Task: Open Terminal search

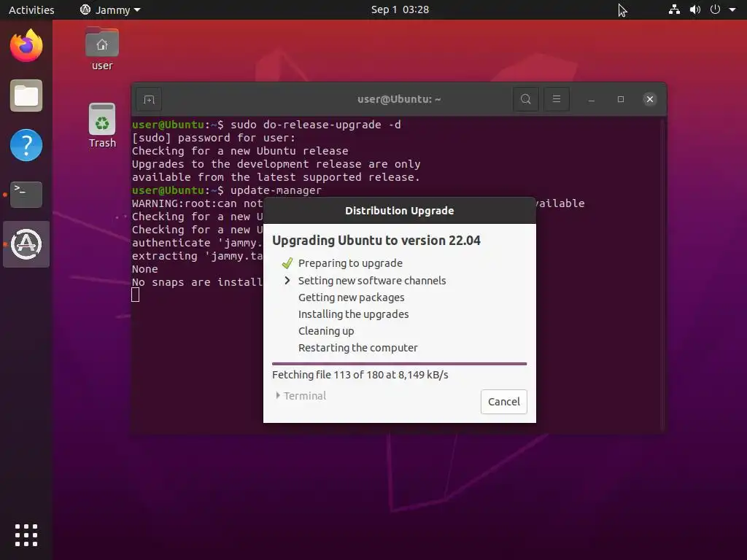Action: coord(526,99)
